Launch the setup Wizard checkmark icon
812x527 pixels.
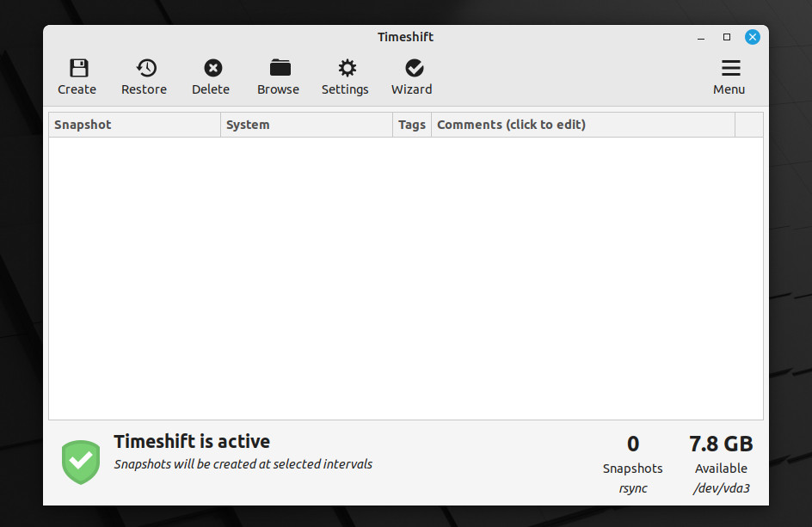pos(415,68)
